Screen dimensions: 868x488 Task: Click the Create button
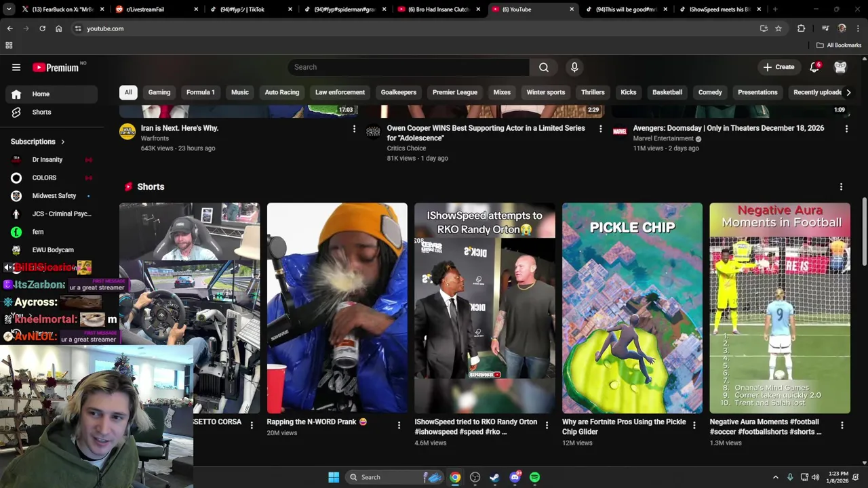[x=778, y=67]
